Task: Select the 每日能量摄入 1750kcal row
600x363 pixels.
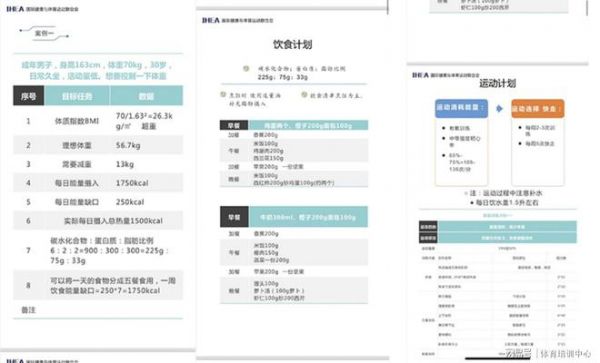Action: [98, 183]
